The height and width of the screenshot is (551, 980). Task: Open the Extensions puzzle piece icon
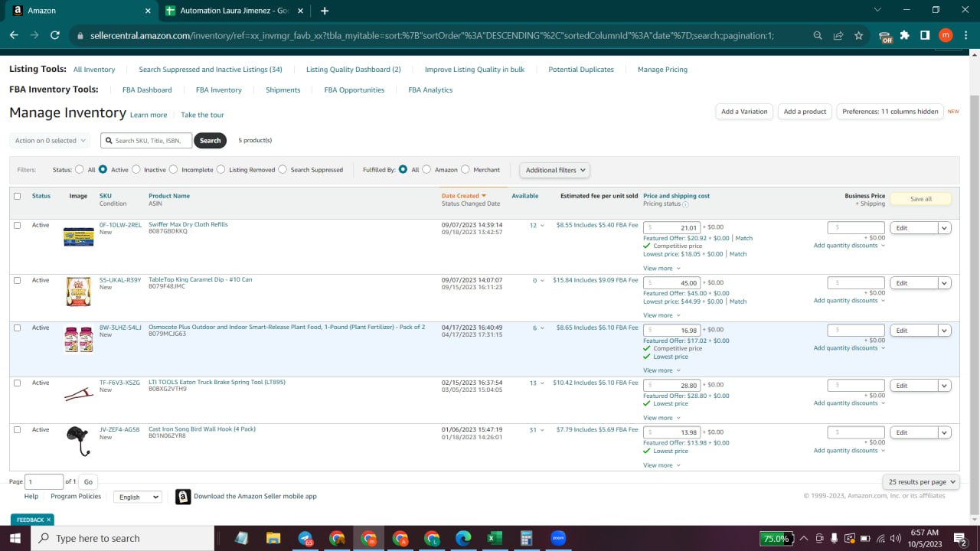tap(905, 35)
